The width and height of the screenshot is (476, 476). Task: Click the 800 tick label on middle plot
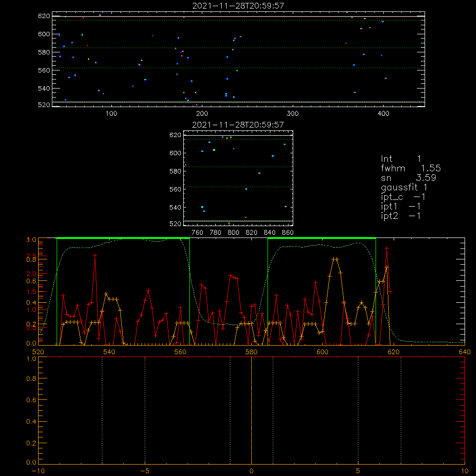(x=233, y=233)
